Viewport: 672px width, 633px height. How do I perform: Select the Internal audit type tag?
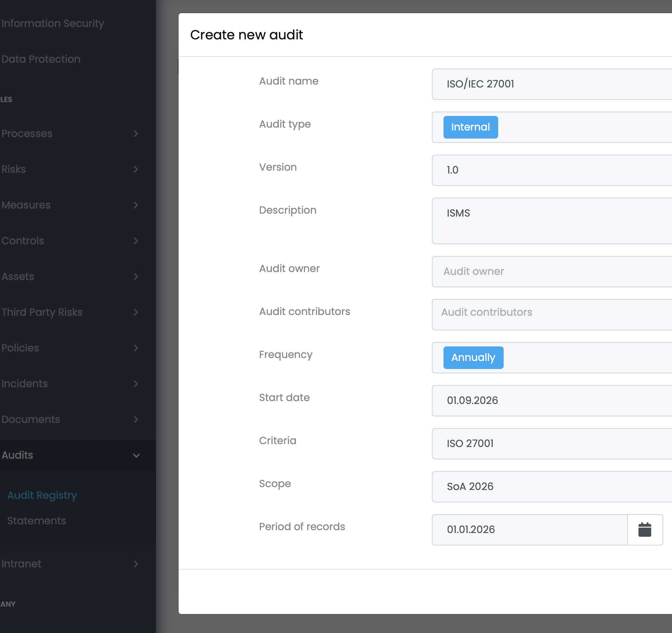tap(470, 127)
